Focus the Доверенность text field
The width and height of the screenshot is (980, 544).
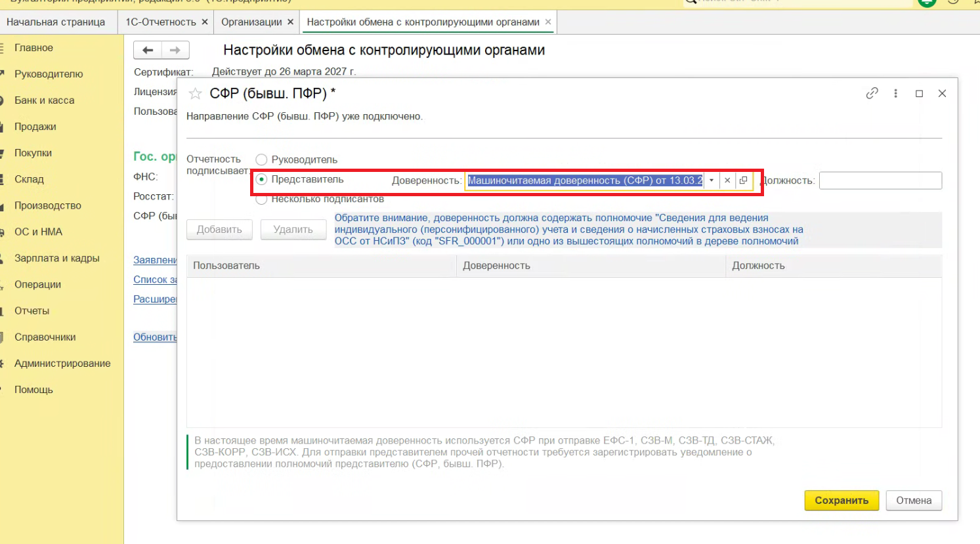coord(585,180)
